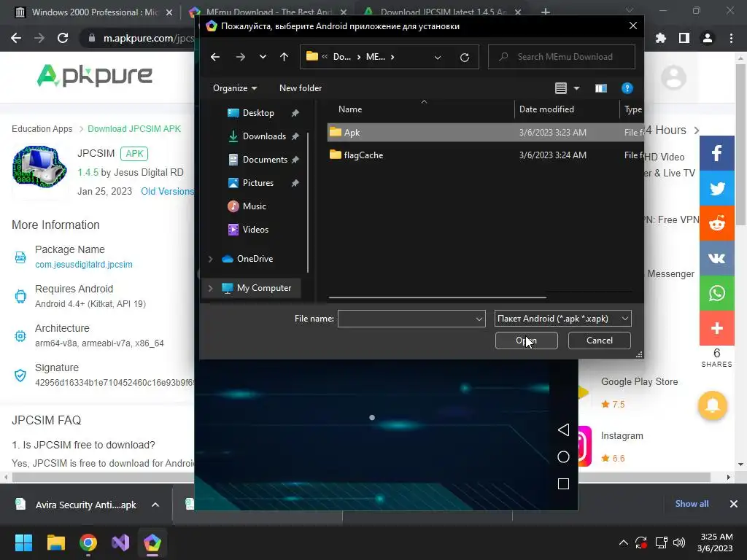Expand the OneDrive tree node
This screenshot has height=560, width=747.
pyautogui.click(x=210, y=259)
